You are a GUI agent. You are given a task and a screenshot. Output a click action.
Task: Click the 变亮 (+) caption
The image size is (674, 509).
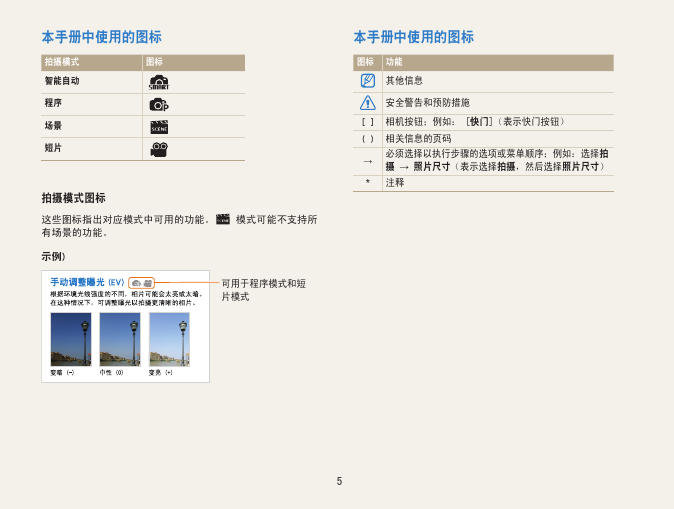(161, 373)
